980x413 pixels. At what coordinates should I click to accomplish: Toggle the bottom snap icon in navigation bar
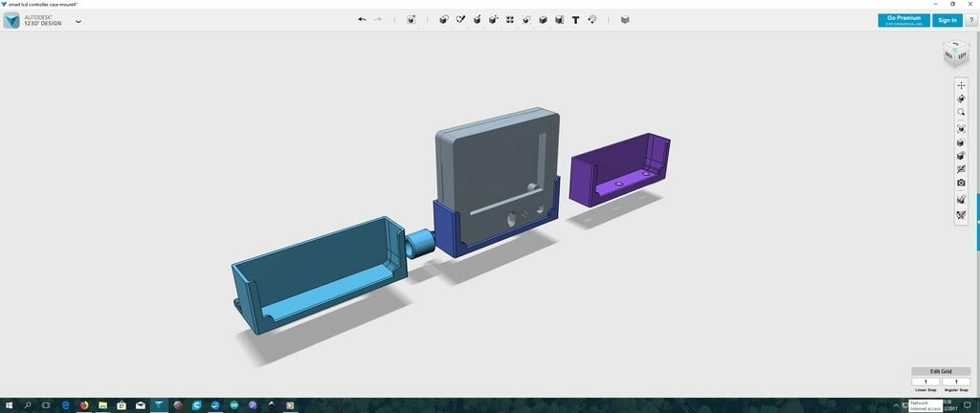coord(961,216)
